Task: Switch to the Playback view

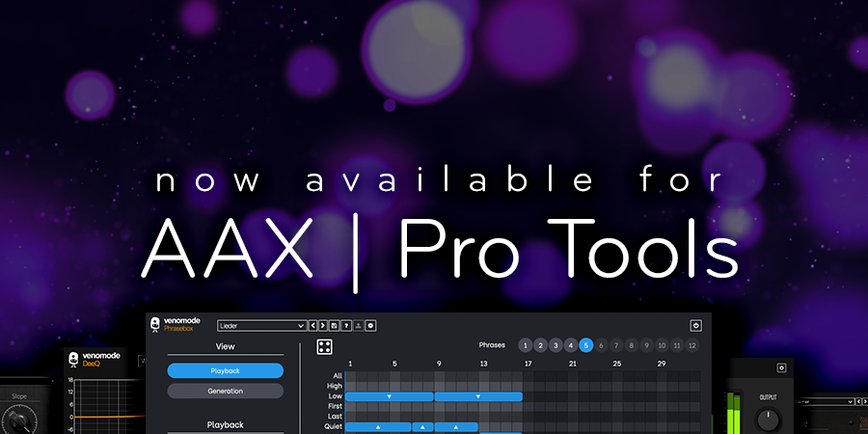Action: pos(226,371)
